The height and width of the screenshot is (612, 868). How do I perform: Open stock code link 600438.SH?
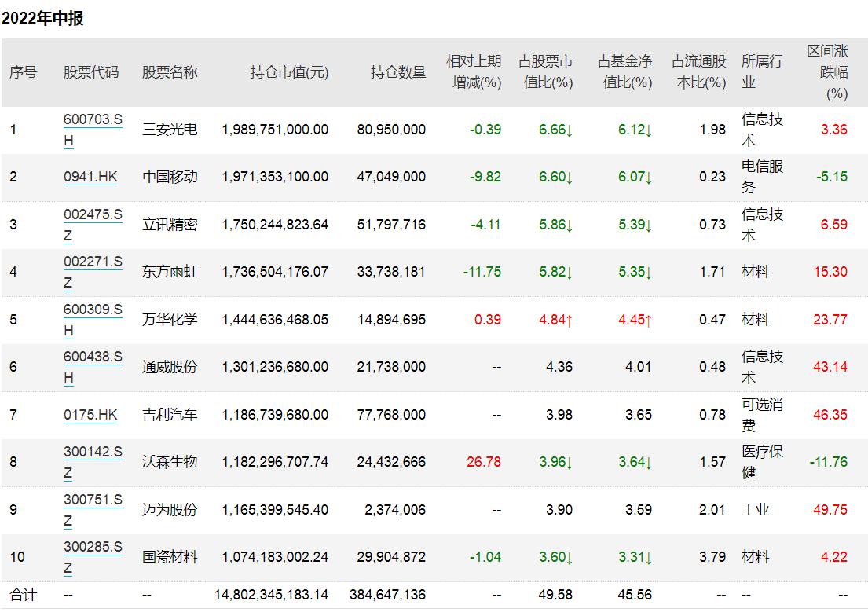(93, 367)
